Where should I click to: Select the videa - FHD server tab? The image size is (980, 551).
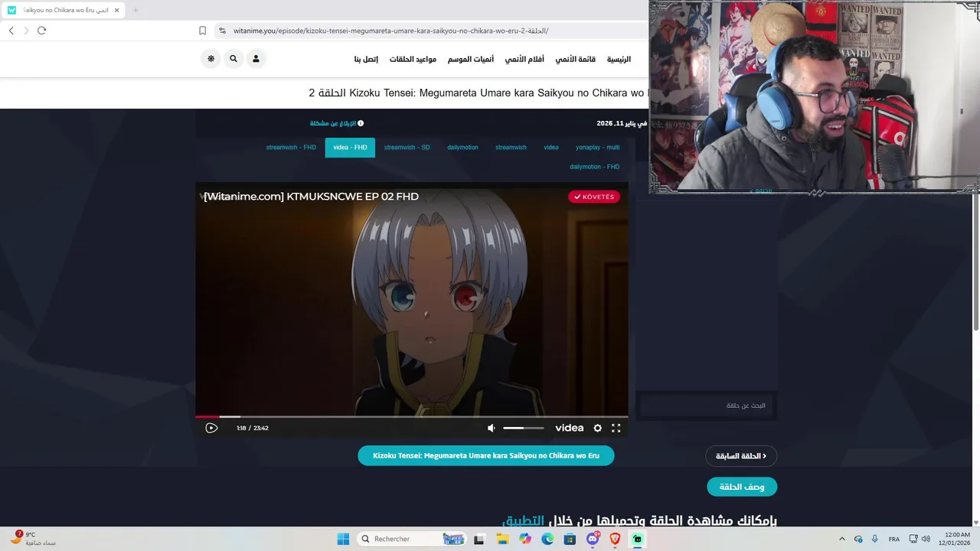click(x=350, y=148)
